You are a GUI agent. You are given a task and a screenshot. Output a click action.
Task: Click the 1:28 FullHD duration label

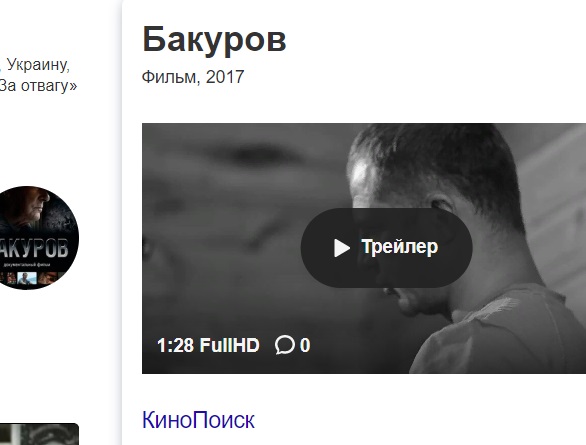[x=208, y=345]
